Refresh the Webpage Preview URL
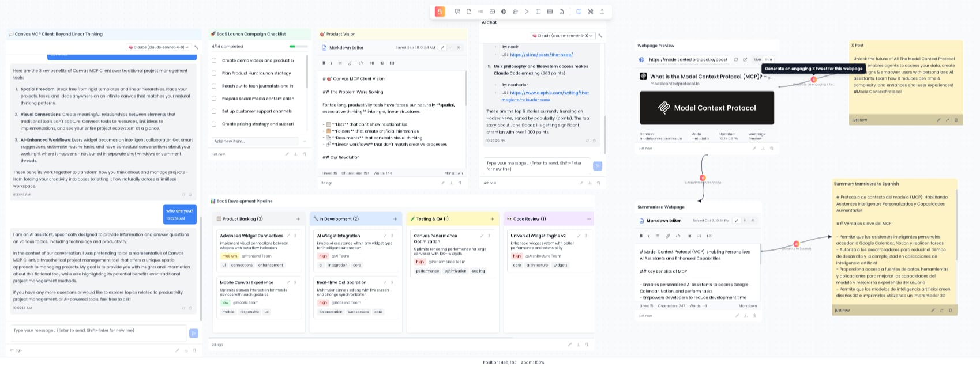The image size is (980, 367). [736, 59]
